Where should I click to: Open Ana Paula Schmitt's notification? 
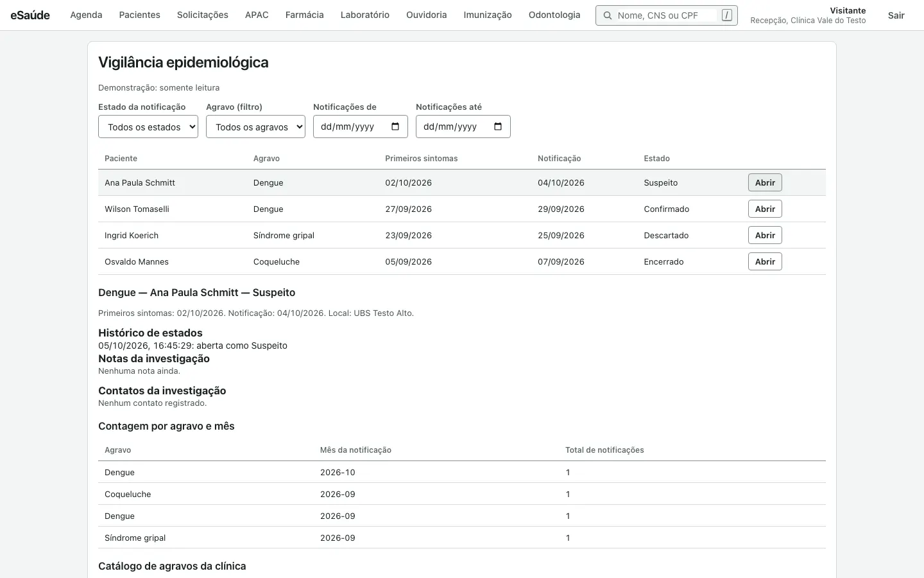click(765, 182)
